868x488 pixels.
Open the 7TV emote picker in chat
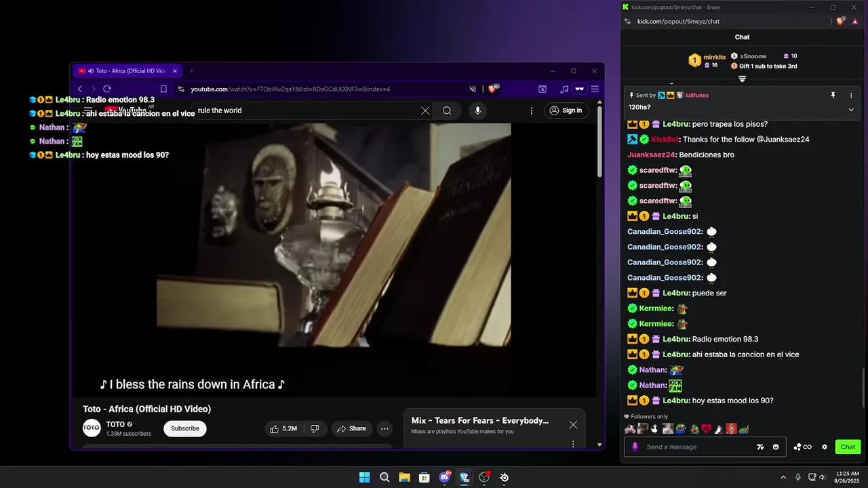click(760, 447)
